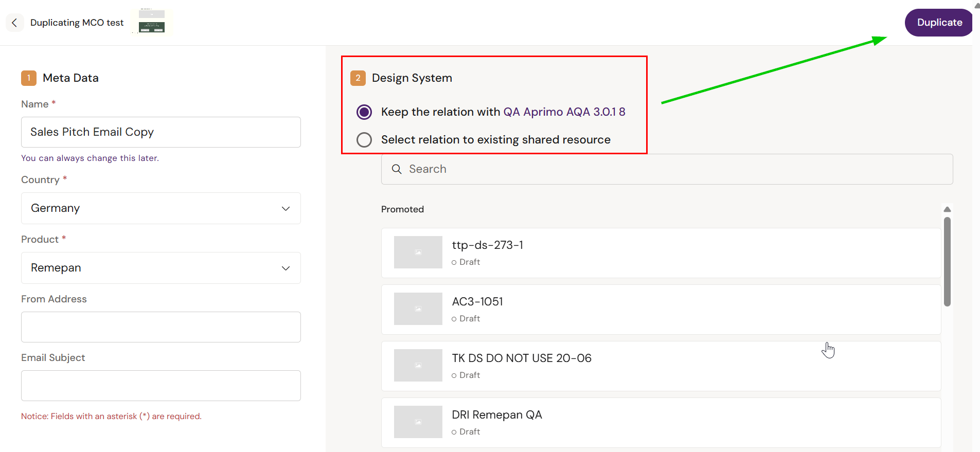Image resolution: width=980 pixels, height=452 pixels.
Task: Click the design system list scrollbar
Action: click(947, 262)
